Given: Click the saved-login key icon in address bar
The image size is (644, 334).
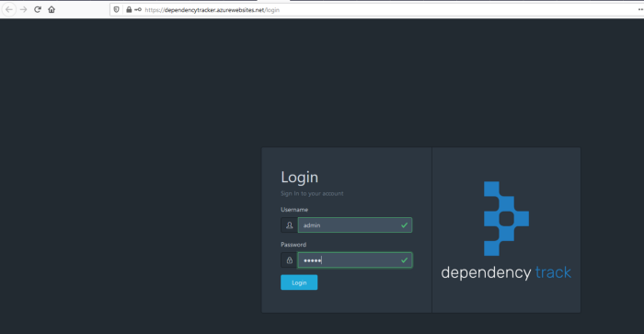Looking at the screenshot, I should (138, 9).
